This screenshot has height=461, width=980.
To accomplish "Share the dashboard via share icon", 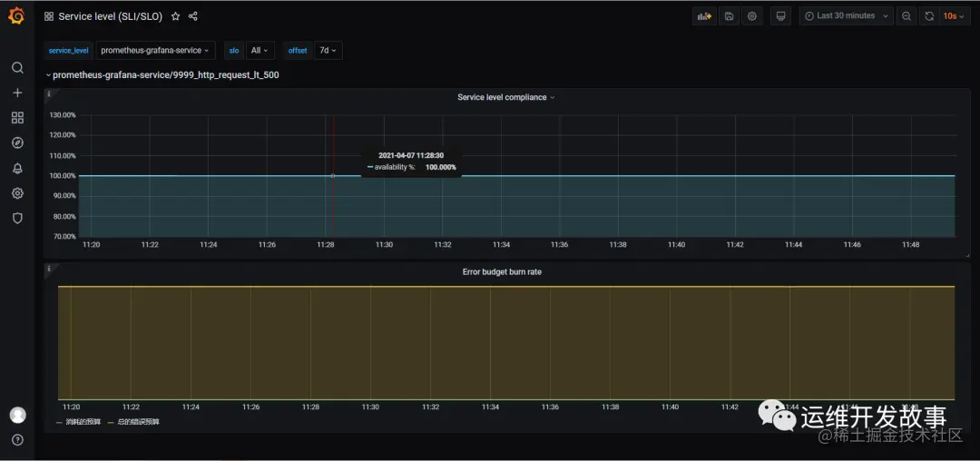I will (x=193, y=17).
